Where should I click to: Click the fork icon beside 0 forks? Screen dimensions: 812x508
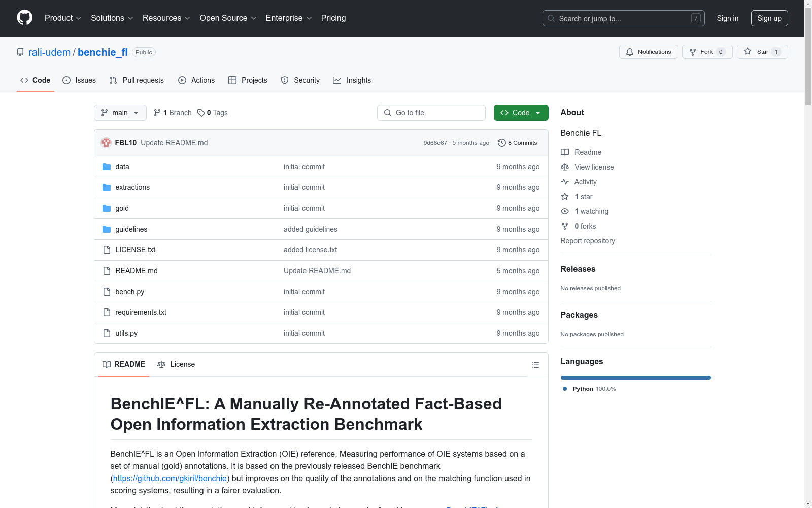pos(565,226)
